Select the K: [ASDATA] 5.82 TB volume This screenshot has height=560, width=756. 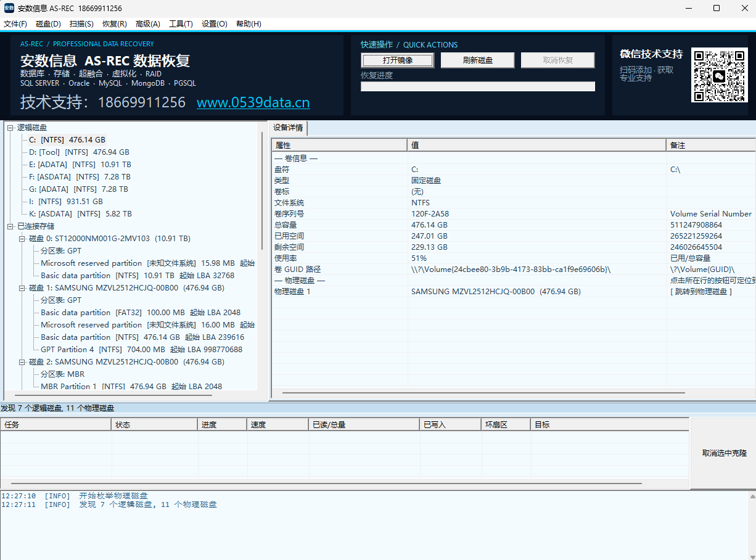click(80, 214)
